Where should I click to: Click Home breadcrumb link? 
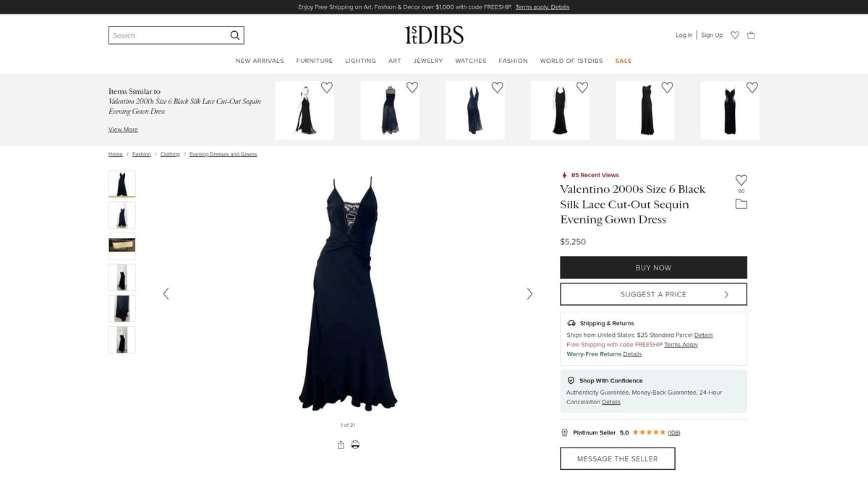click(116, 154)
